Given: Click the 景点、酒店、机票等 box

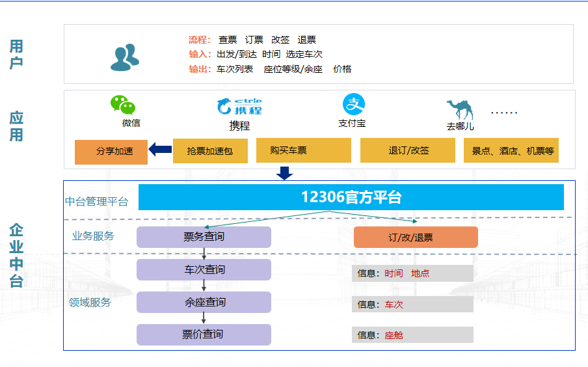Looking at the screenshot, I should (x=511, y=150).
